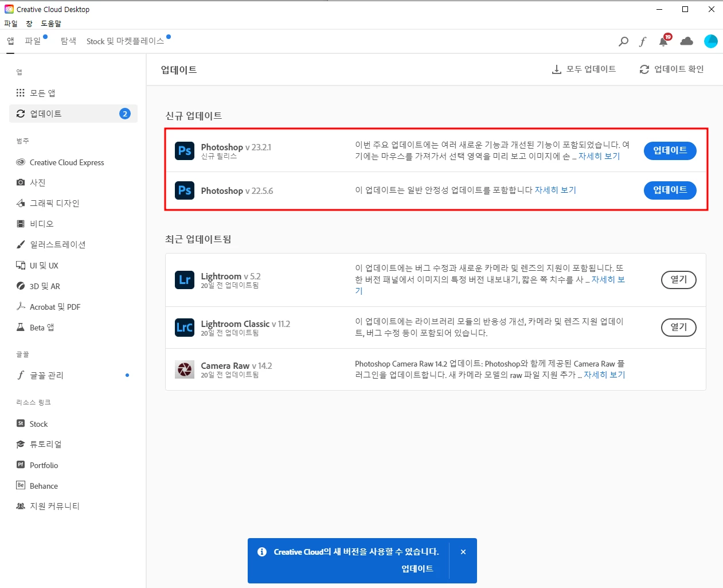Open Lightroom with 열기 button
Image resolution: width=723 pixels, height=588 pixels.
[x=679, y=279]
